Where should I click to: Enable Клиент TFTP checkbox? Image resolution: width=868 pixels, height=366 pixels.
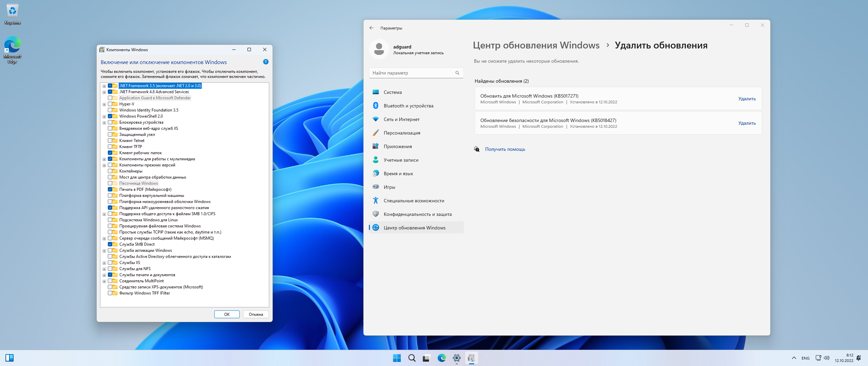(110, 147)
